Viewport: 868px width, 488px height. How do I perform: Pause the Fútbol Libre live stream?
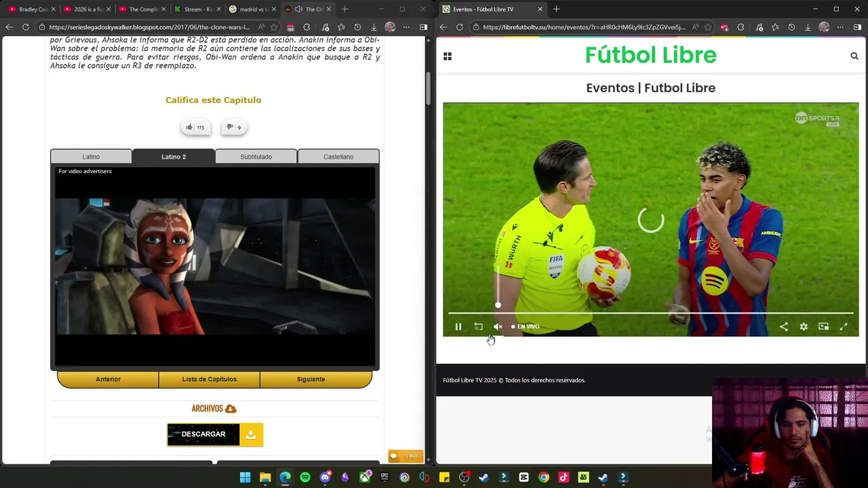[458, 327]
